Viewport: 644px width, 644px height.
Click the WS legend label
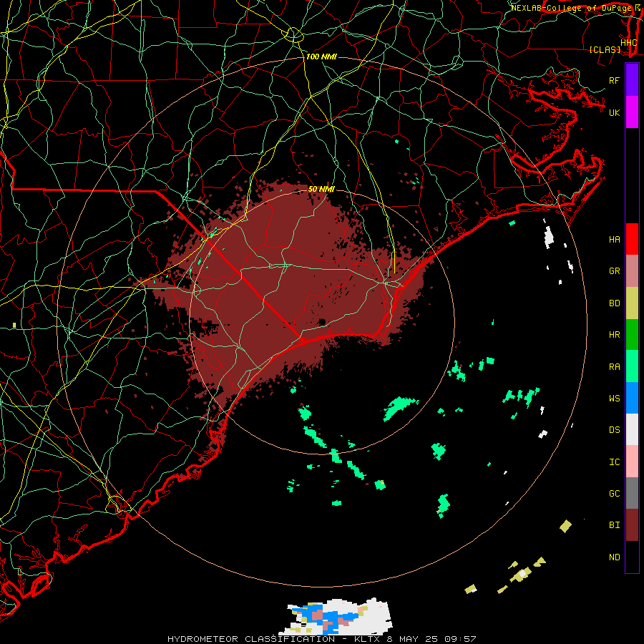tap(615, 399)
